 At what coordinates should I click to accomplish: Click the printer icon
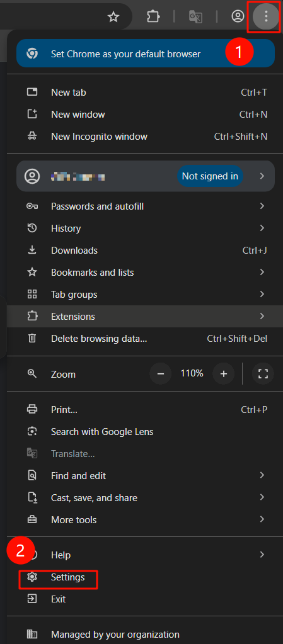tap(32, 409)
